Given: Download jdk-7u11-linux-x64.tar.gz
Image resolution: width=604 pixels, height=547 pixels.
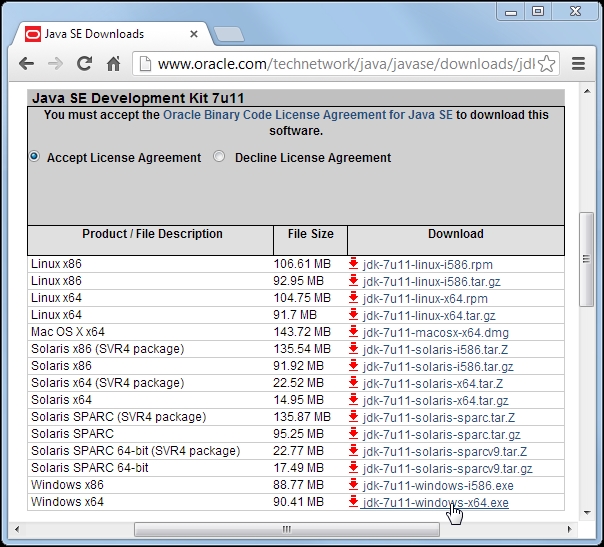Looking at the screenshot, I should coord(429,316).
